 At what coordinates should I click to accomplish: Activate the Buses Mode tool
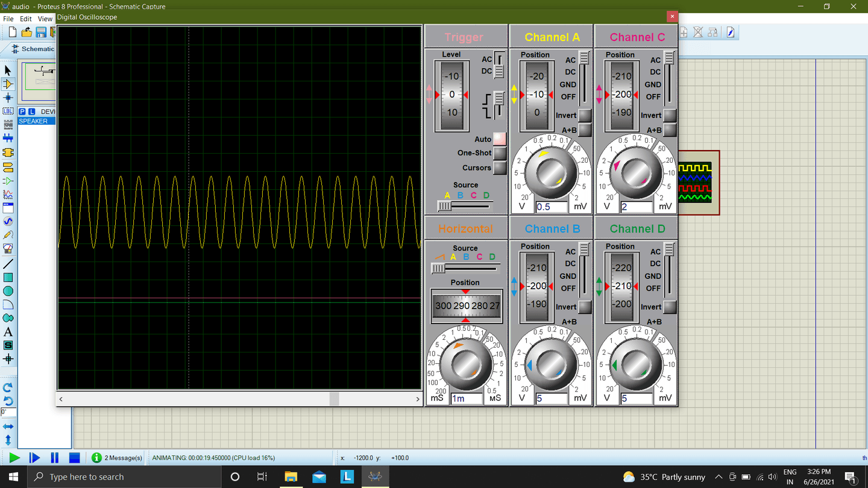tap(8, 139)
